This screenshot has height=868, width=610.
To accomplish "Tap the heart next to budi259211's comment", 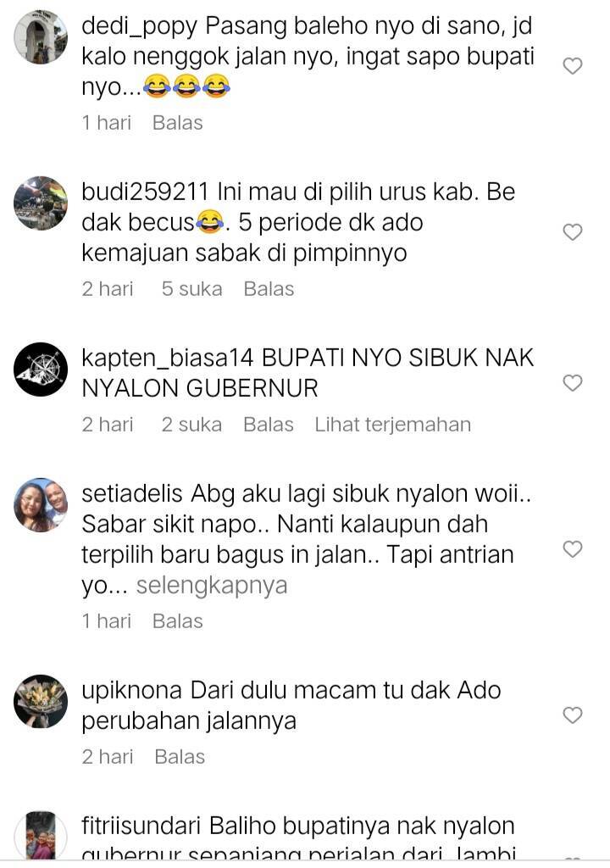I will (573, 232).
